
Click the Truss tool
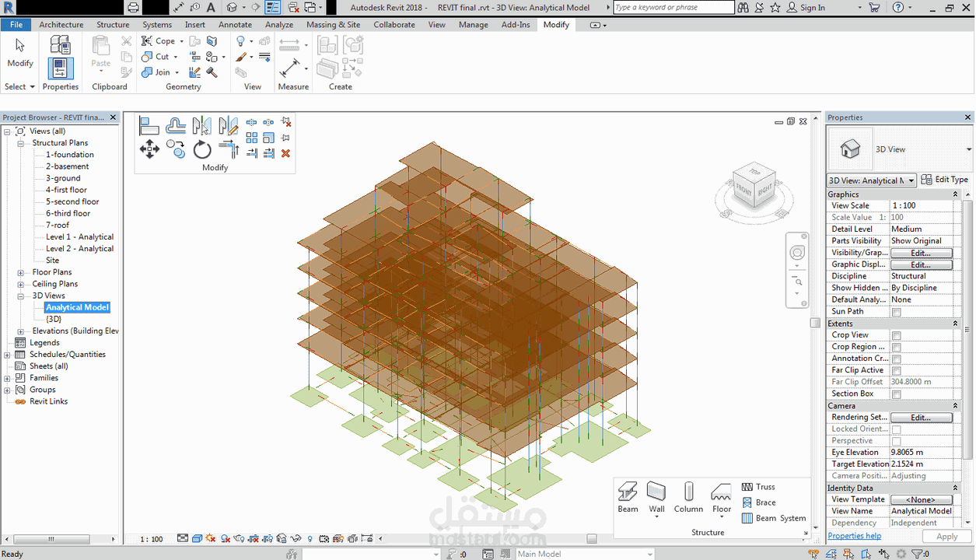(758, 487)
